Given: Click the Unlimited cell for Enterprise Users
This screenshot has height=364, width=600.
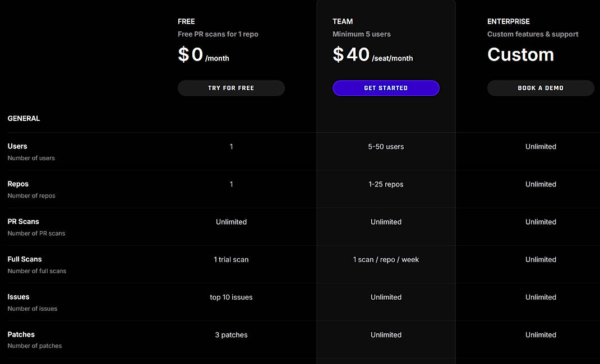Looking at the screenshot, I should coord(540,146).
